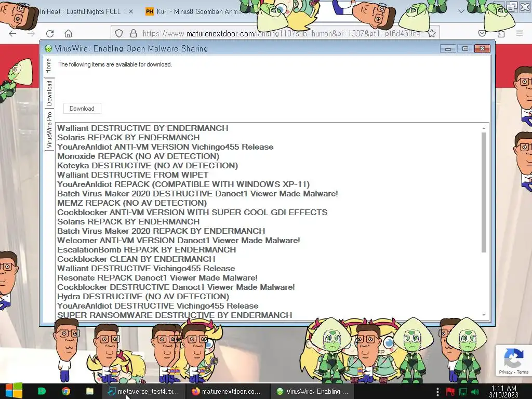Image resolution: width=532 pixels, height=399 pixels.
Task: Select Monoxide REPACK (NO AV DETECTION)
Action: click(138, 156)
